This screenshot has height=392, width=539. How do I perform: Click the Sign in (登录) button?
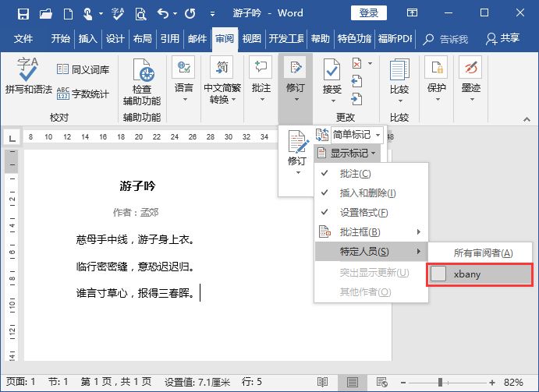[x=368, y=13]
